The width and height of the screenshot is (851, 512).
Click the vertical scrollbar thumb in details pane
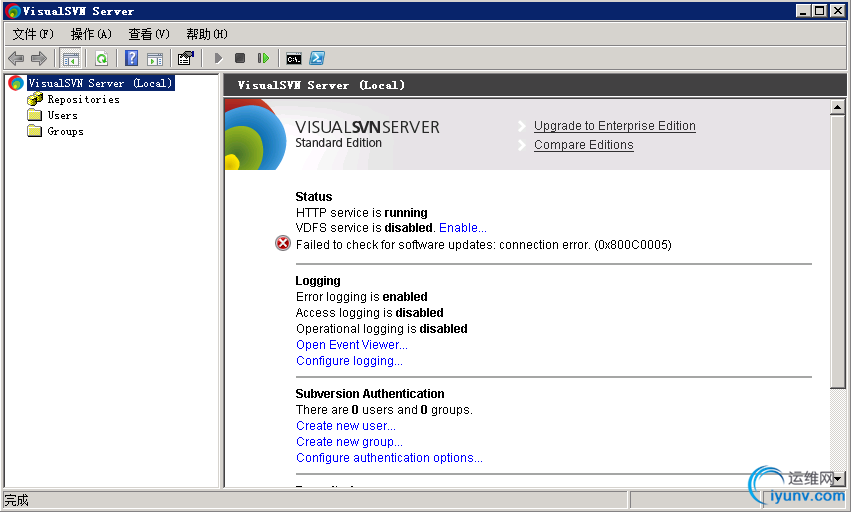pos(837,251)
